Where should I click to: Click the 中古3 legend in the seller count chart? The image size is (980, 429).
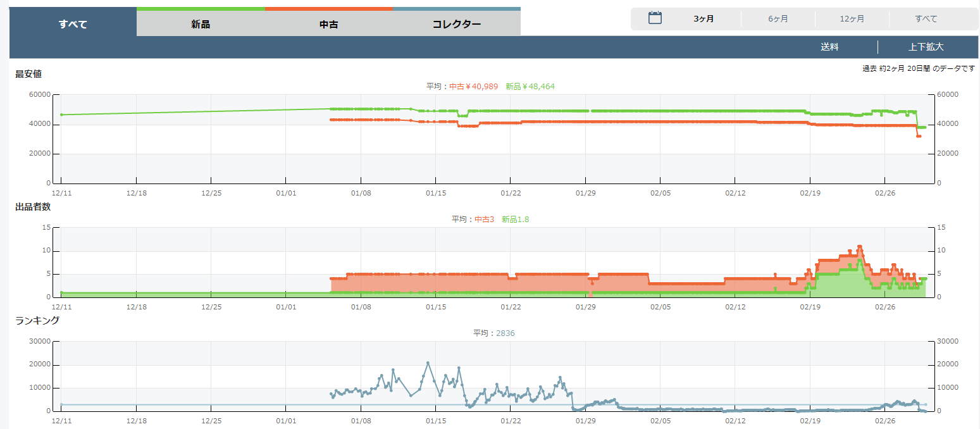(484, 219)
